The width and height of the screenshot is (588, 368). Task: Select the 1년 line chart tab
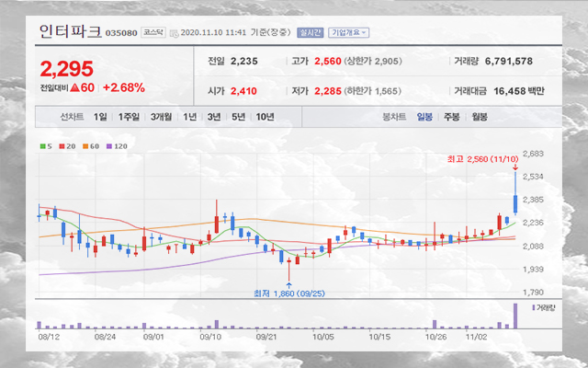[x=190, y=117]
